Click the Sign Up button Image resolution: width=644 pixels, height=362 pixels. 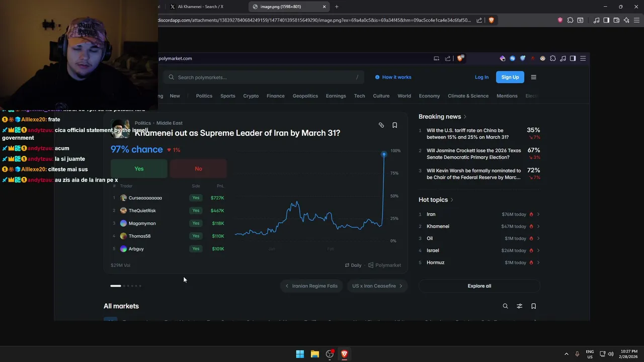click(x=510, y=77)
